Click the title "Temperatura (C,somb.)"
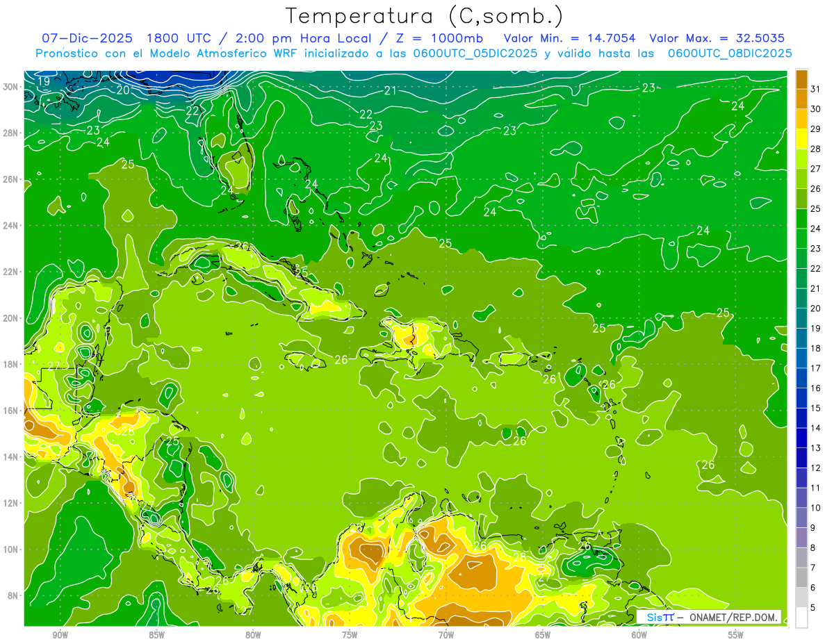The height and width of the screenshot is (644, 834). (x=424, y=15)
